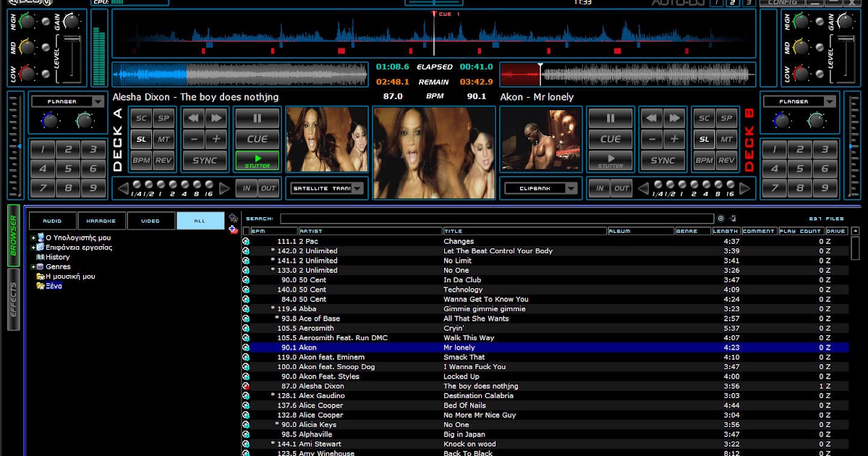Click Deck B pitch minus button
The height and width of the screenshot is (456, 868).
652,139
